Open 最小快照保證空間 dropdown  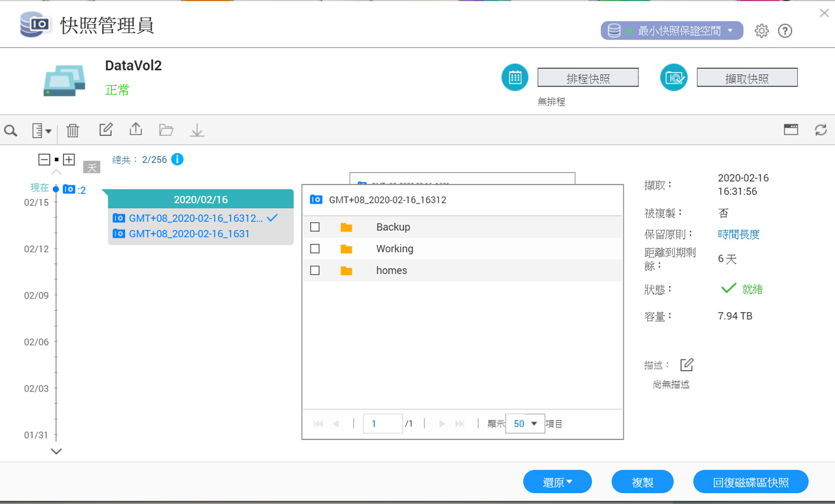[671, 31]
